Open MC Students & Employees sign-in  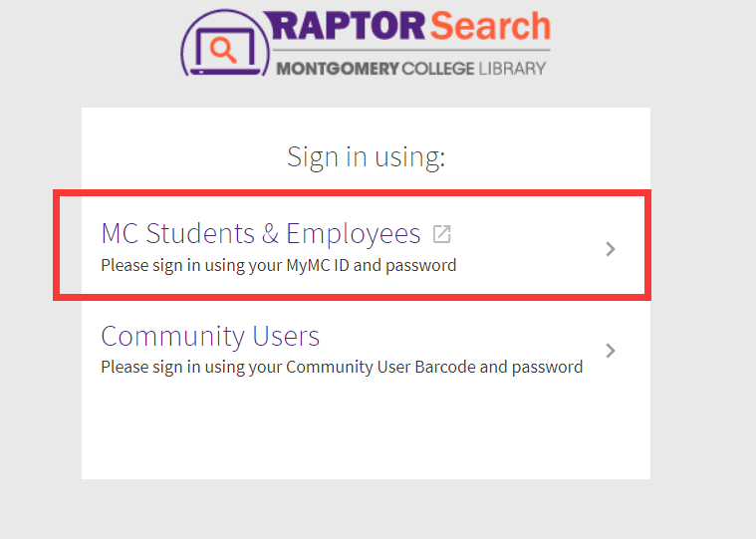(x=261, y=234)
